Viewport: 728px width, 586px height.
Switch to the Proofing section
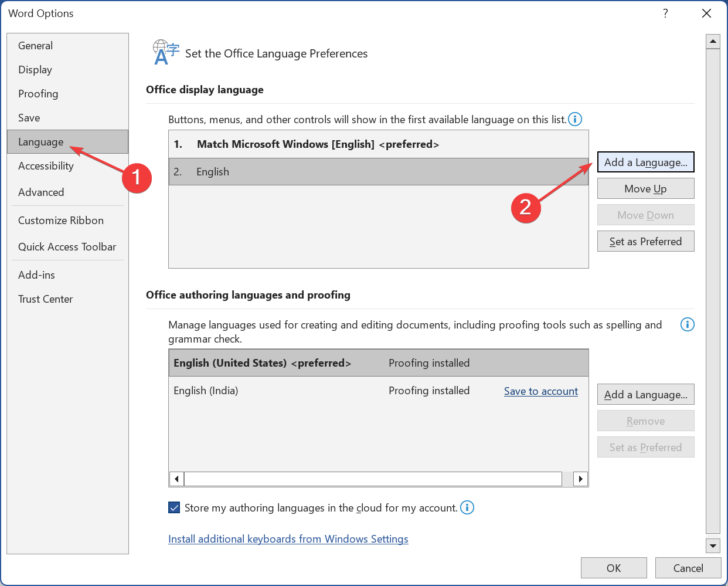click(38, 93)
